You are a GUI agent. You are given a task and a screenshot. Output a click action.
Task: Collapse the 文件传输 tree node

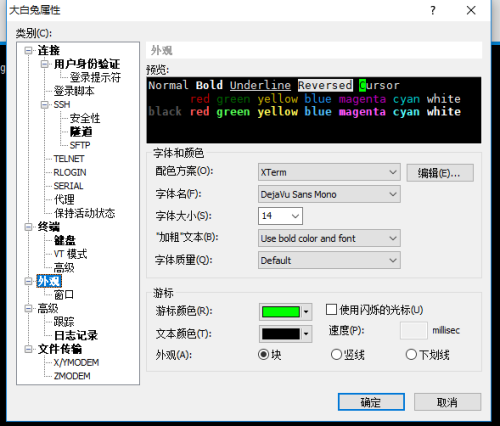[x=29, y=349]
